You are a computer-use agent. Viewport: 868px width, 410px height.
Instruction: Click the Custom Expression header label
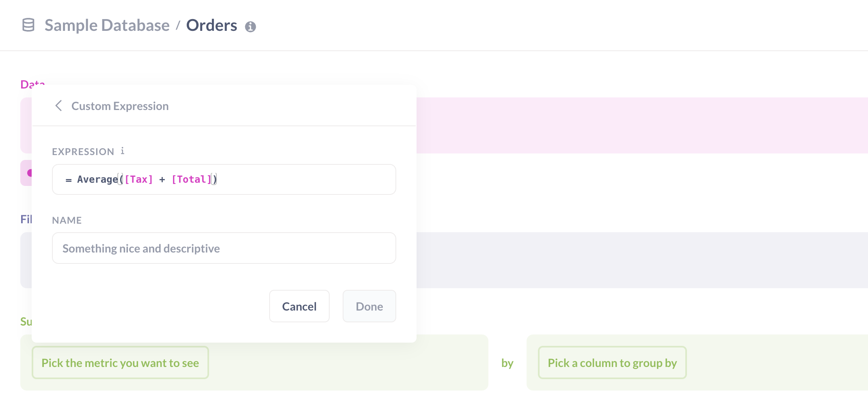click(x=120, y=106)
